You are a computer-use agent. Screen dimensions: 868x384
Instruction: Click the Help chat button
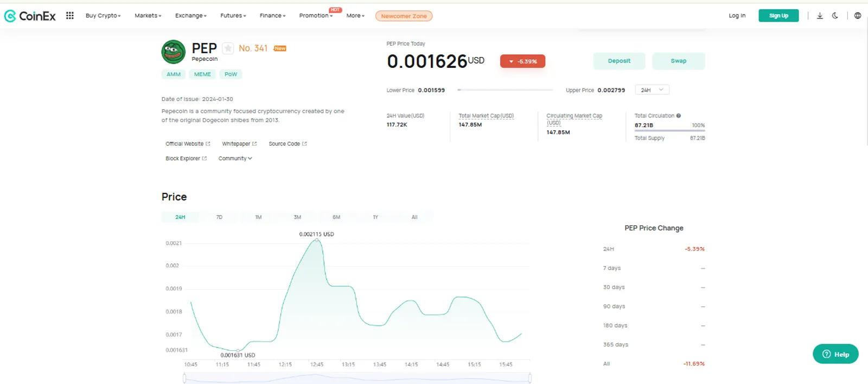[x=835, y=354]
